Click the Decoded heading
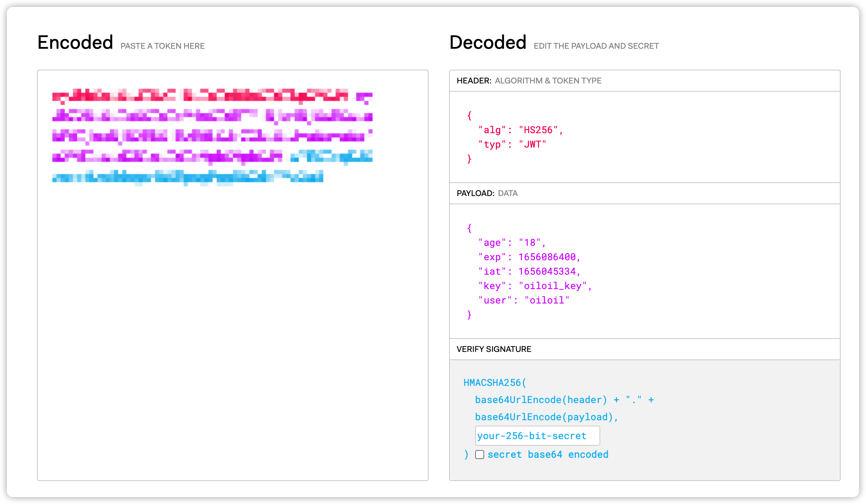 (x=488, y=43)
